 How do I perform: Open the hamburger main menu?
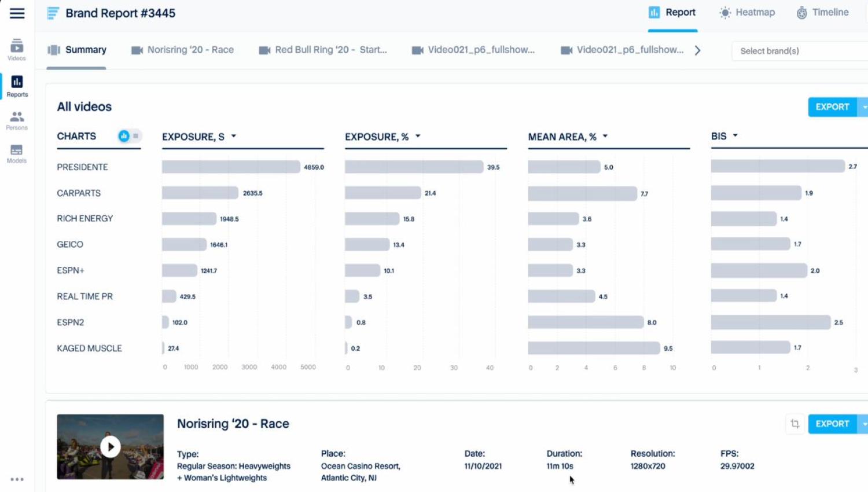17,13
